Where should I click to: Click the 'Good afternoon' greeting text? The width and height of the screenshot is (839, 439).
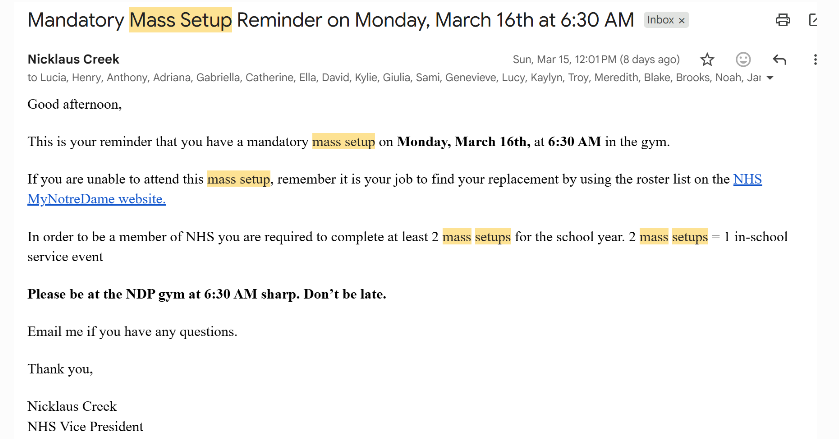(74, 104)
